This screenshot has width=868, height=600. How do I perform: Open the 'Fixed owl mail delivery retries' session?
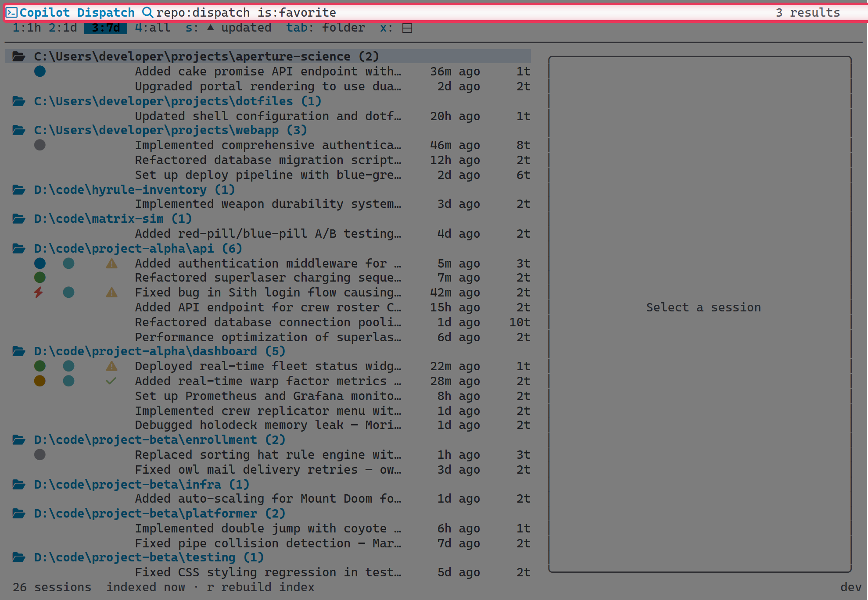pyautogui.click(x=268, y=469)
